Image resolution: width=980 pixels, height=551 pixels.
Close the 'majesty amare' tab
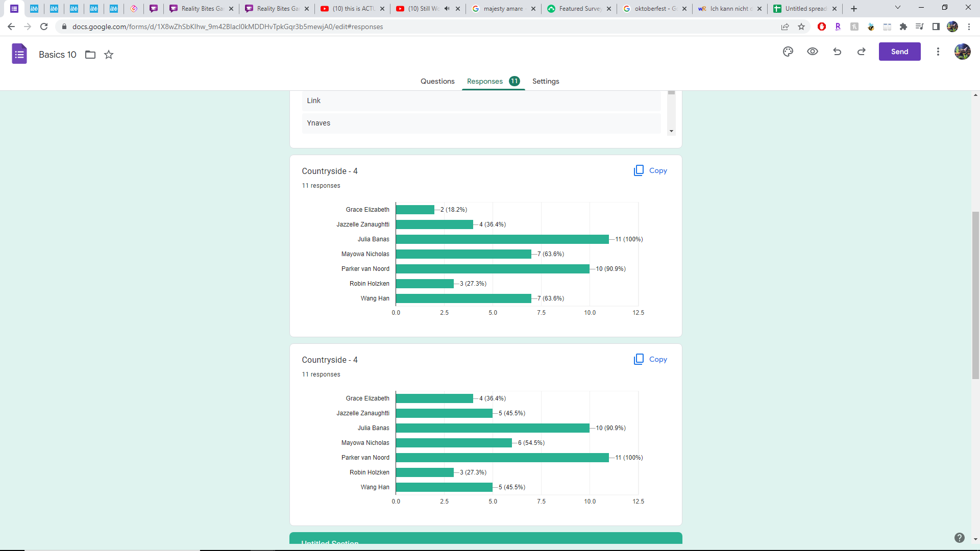tap(533, 9)
